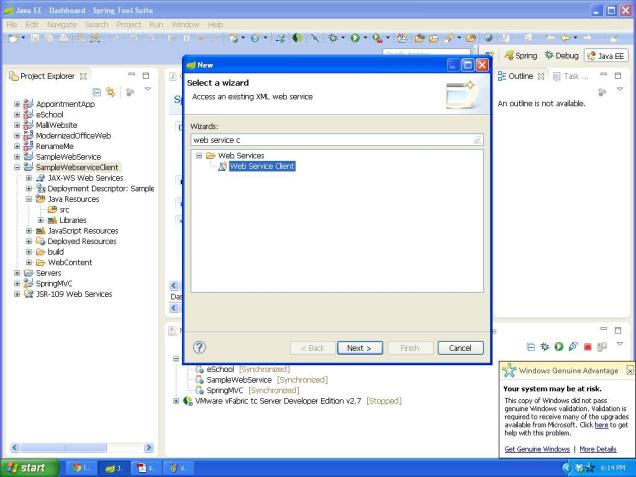Select SampleWebService project in explorer
The height and width of the screenshot is (477, 636).
68,157
